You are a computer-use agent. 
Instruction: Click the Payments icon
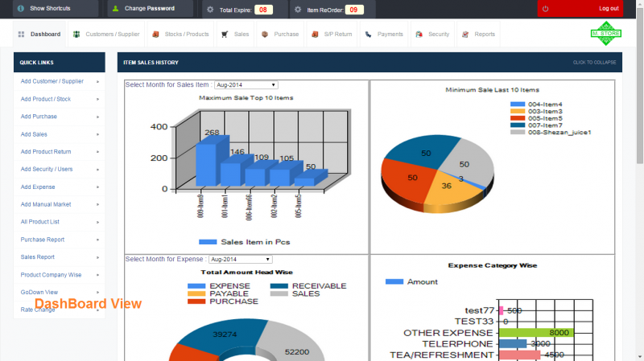point(369,35)
